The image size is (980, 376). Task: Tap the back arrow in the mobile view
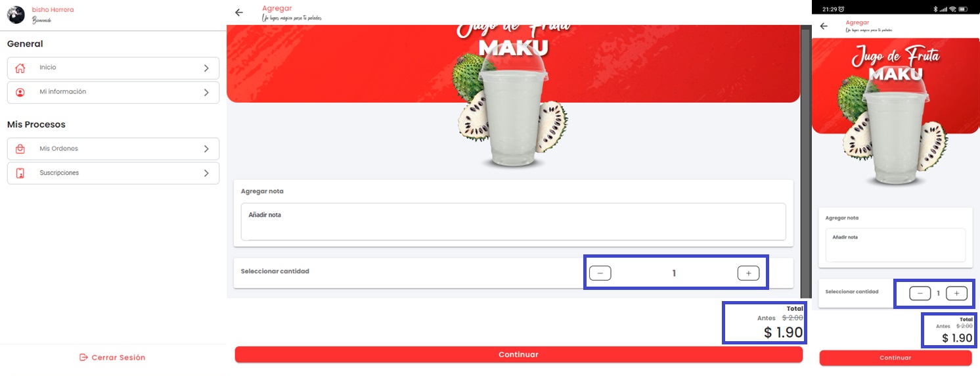pos(824,26)
